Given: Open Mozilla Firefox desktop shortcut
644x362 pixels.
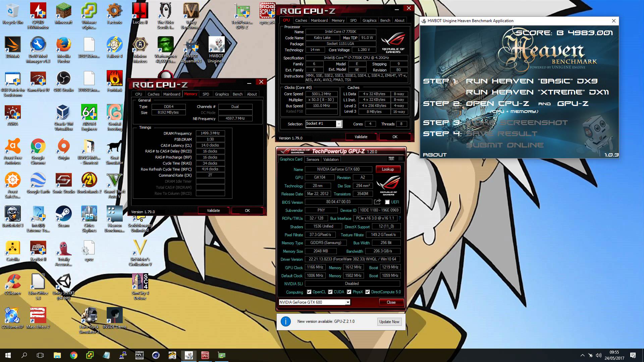Looking at the screenshot, I should click(63, 50).
